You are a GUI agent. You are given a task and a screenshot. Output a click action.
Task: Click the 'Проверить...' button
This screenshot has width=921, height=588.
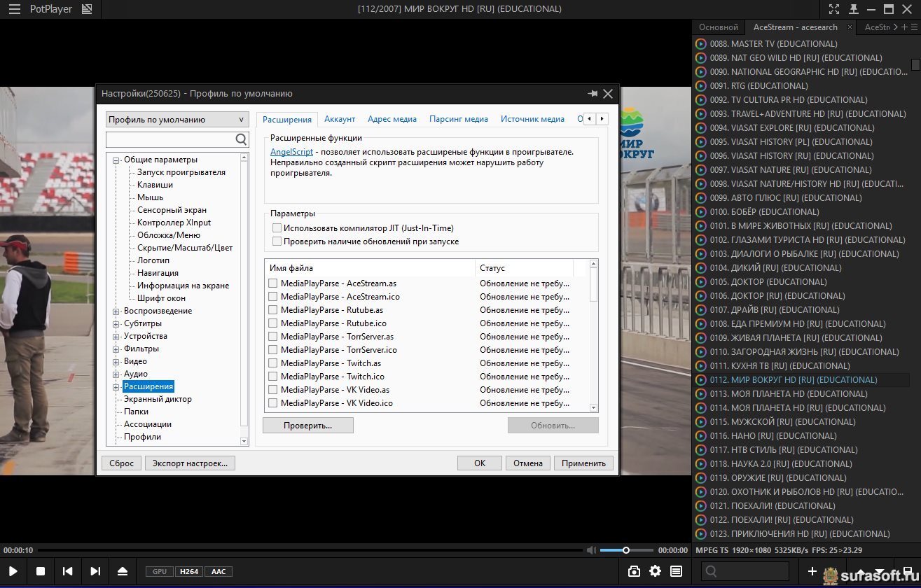(307, 426)
